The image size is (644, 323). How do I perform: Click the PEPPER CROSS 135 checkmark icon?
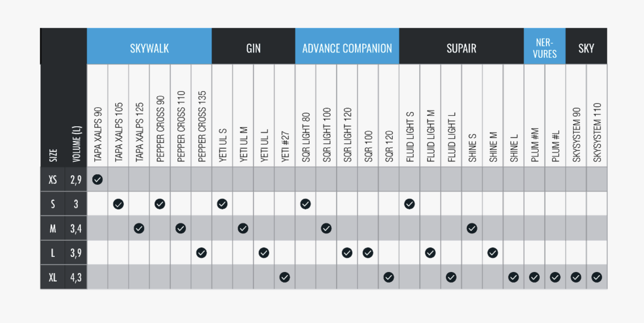click(201, 253)
